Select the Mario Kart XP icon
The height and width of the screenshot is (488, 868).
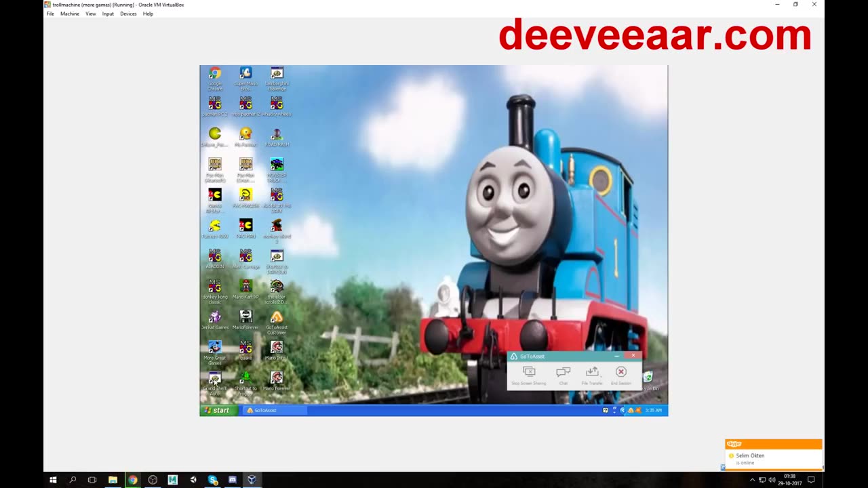pos(245,289)
